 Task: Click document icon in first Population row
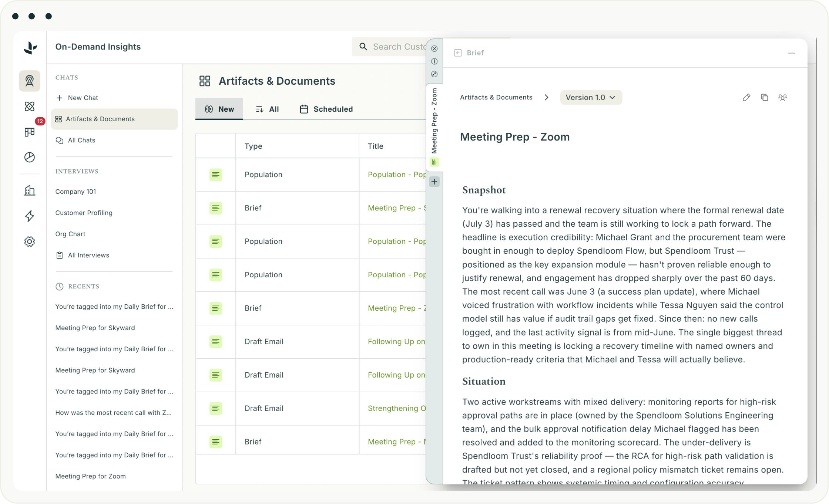click(x=216, y=175)
